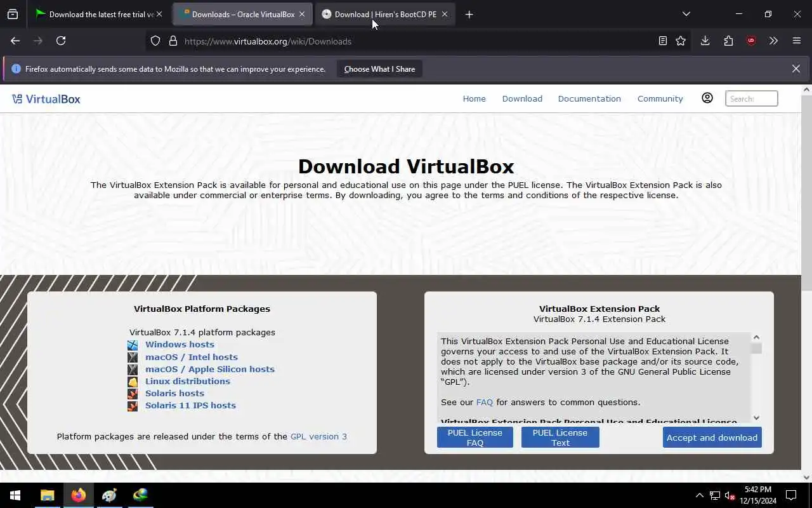Click the Accept and download button
Image resolution: width=812 pixels, height=508 pixels.
click(712, 438)
